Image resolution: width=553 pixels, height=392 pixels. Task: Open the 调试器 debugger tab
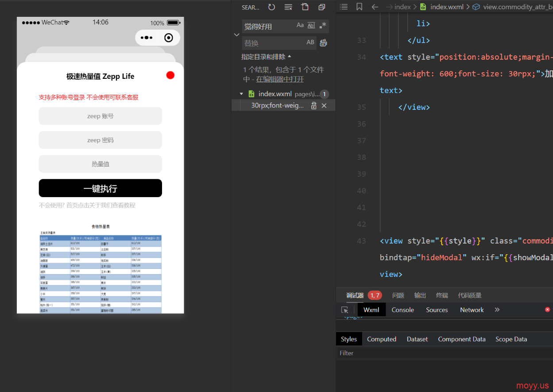pos(355,295)
